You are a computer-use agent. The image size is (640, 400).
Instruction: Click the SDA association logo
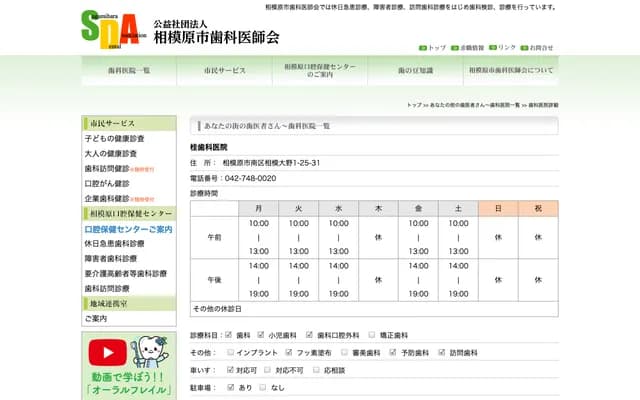tap(114, 30)
